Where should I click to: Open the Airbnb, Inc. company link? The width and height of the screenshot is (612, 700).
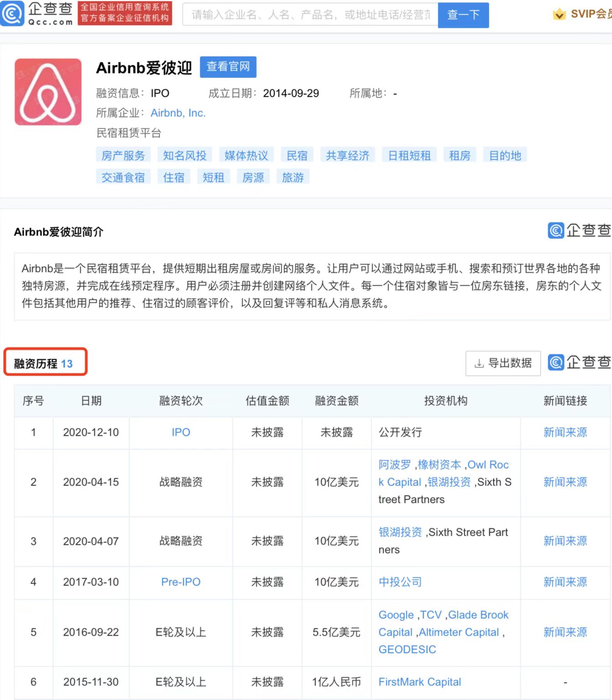[178, 113]
